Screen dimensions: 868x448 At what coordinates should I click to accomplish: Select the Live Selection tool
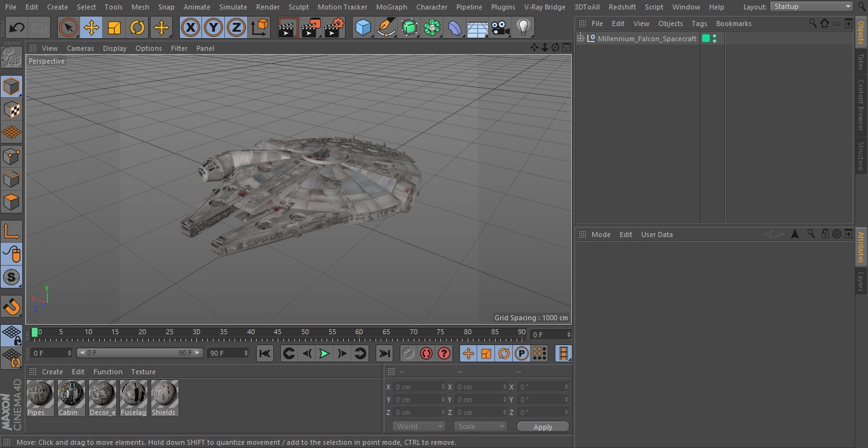(x=69, y=27)
